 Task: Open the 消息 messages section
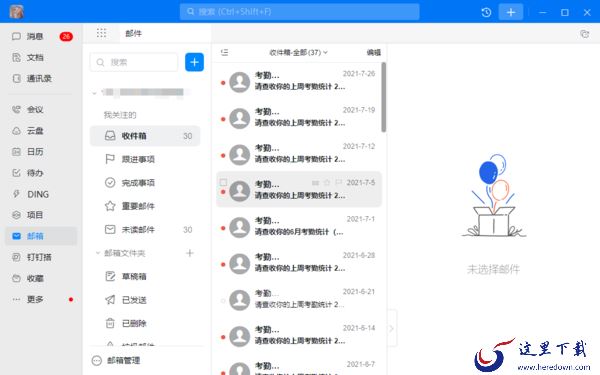coord(41,36)
